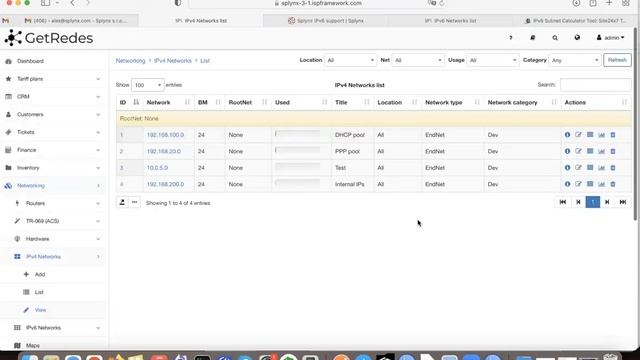Viewport: 640px width, 360px height.
Task: Open TR-069 (ACS) sidebar item
Action: pyautogui.click(x=53, y=221)
